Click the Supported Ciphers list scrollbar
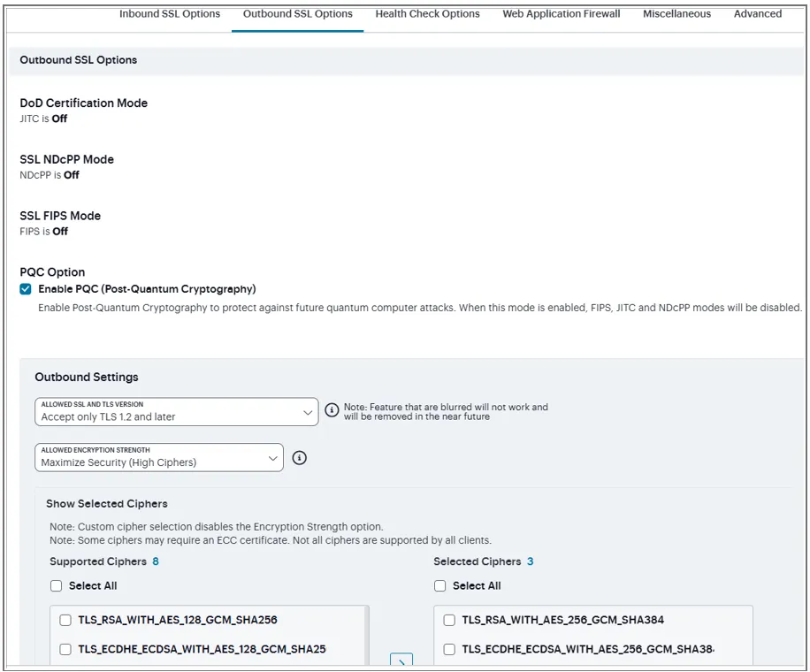Viewport: 810px width, 672px height. (x=367, y=636)
